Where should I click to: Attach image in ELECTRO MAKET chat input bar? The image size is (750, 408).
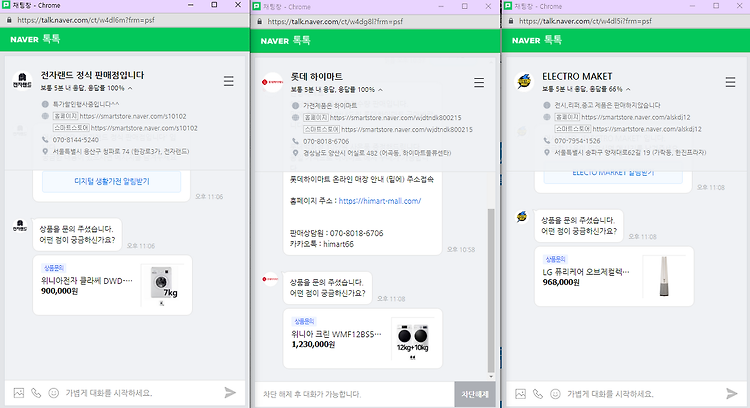click(x=520, y=394)
